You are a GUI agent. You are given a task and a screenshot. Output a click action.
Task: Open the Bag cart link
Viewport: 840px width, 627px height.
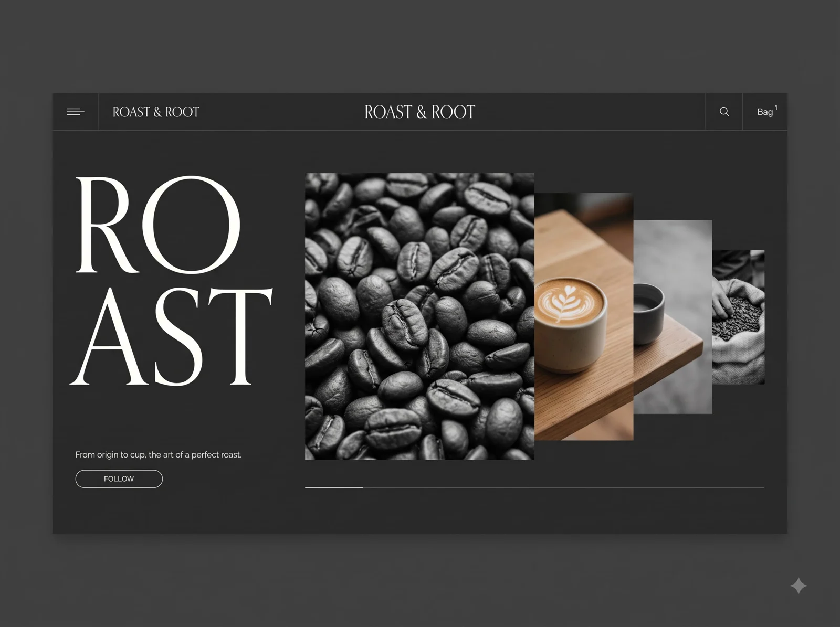click(766, 111)
